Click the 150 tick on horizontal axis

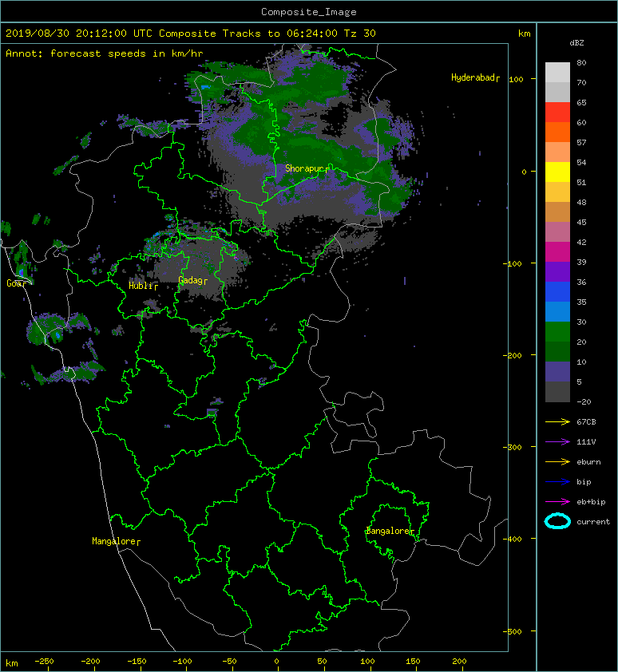point(413,662)
